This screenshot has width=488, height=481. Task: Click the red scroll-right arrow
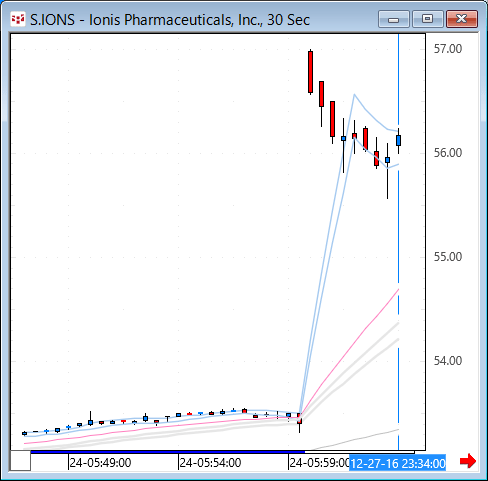pos(468,461)
